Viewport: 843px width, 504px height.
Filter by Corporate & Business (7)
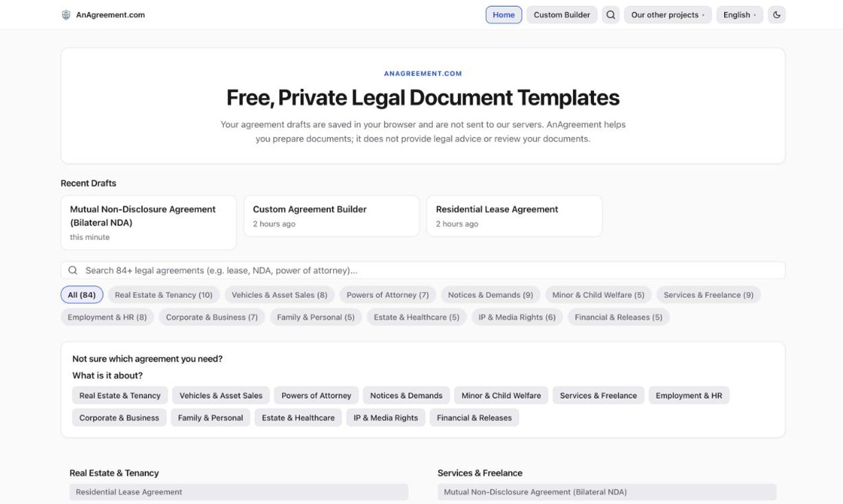click(x=212, y=318)
